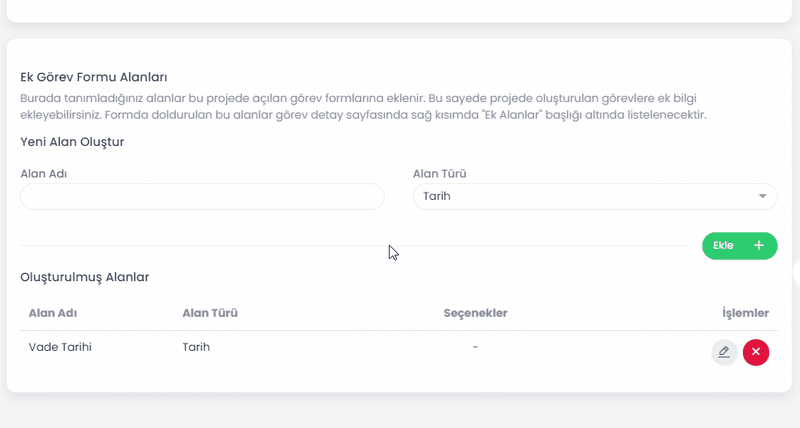Click the plus icon on the Ekle button

[759, 246]
